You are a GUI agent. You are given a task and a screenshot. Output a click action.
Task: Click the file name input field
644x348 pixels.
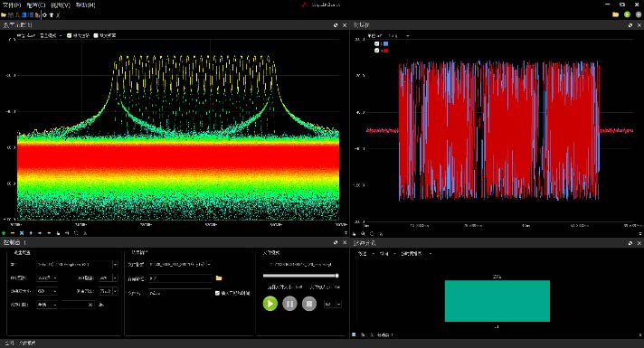pyautogui.click(x=180, y=293)
